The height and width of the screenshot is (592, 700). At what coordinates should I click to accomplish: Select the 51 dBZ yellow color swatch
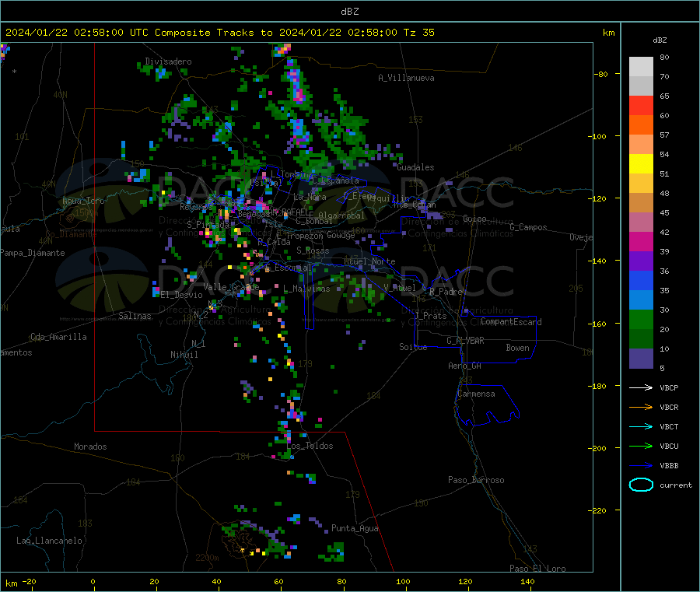641,164
